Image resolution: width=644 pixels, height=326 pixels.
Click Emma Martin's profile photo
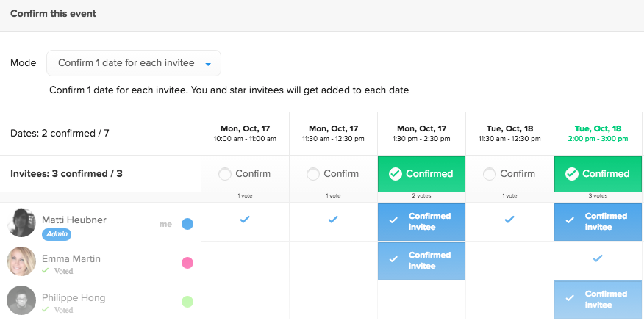pyautogui.click(x=21, y=261)
